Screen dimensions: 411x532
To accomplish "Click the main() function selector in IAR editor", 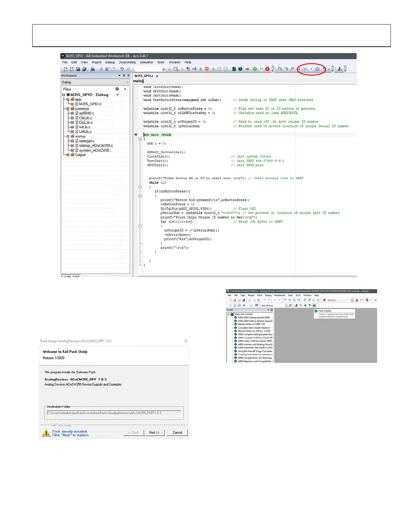I will pyautogui.click(x=139, y=81).
